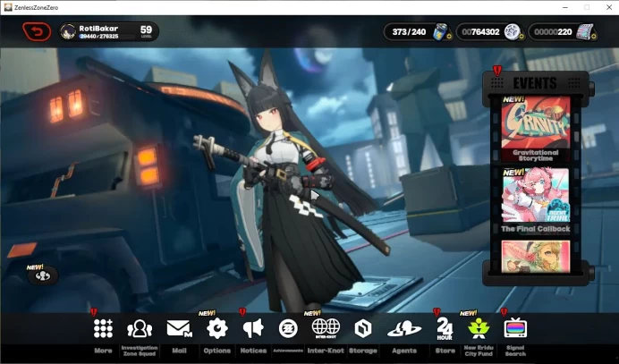This screenshot has height=364, width=619.
Task: Open the Options gear icon
Action: 217,328
